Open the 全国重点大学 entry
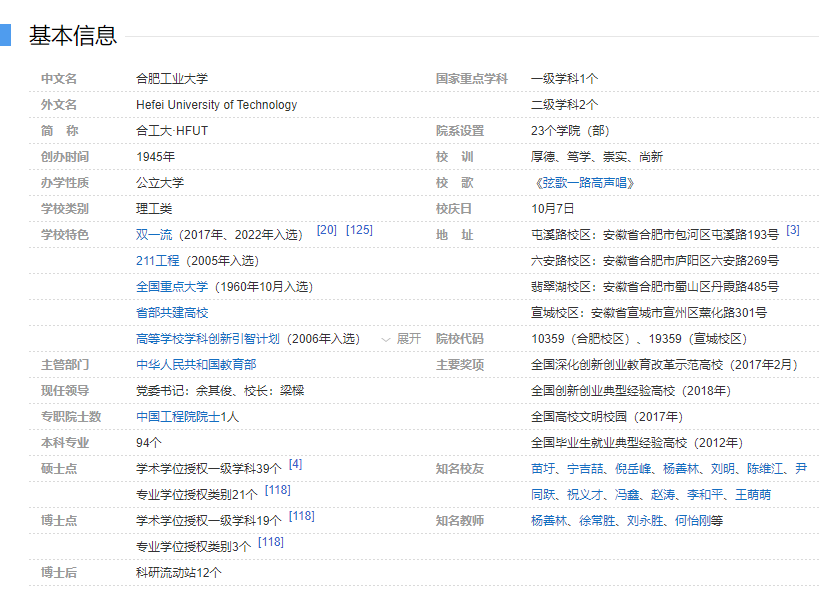The image size is (831, 611). 172,287
